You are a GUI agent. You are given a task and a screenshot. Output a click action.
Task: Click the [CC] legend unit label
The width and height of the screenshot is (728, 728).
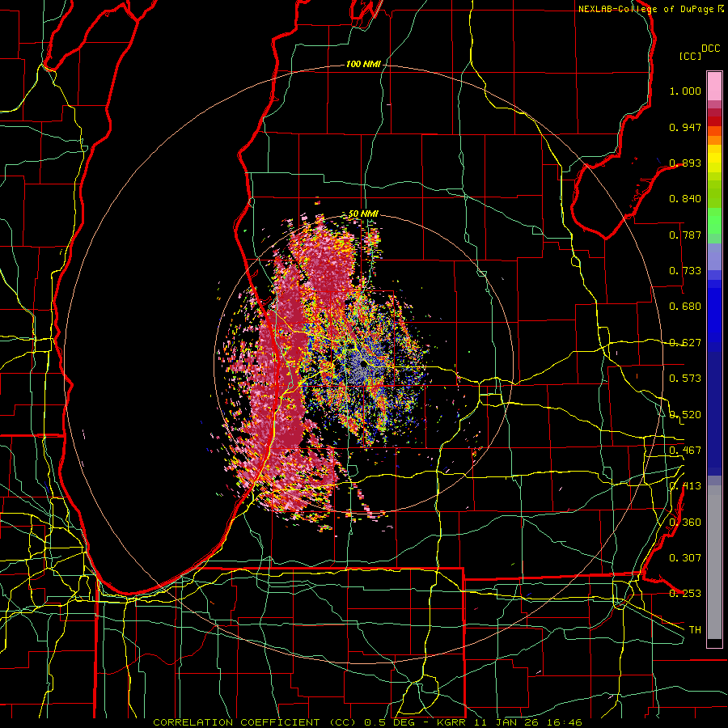(x=691, y=56)
